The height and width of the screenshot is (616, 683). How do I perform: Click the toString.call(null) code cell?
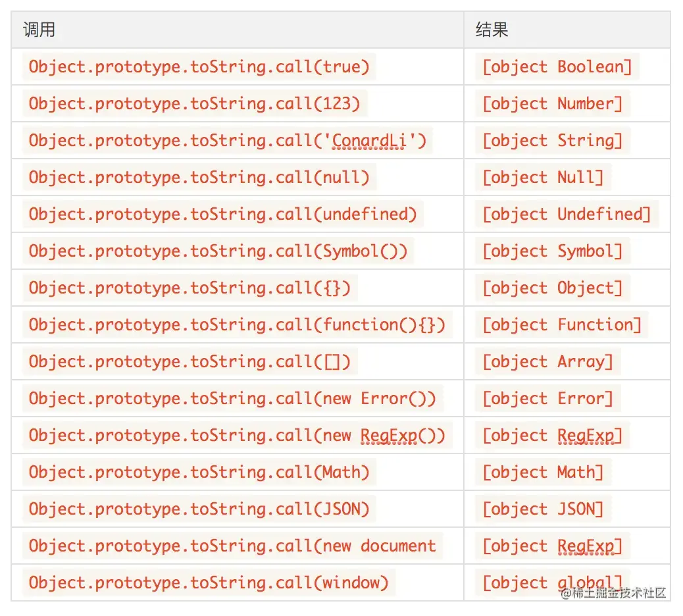[199, 177]
